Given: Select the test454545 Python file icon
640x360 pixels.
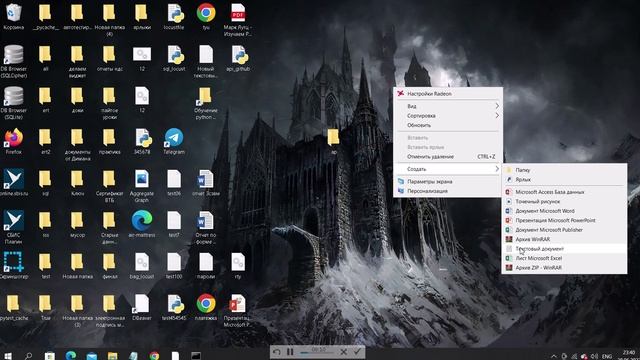Looking at the screenshot, I should [174, 307].
